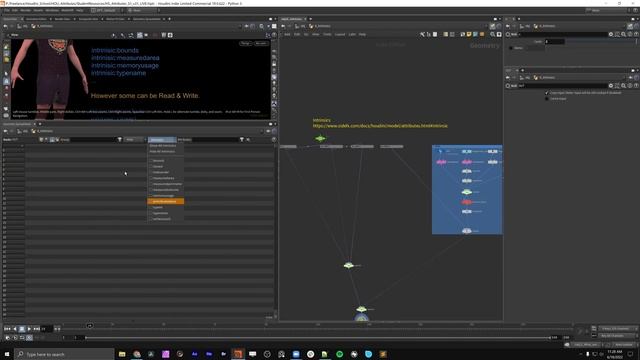Open the gear menu in upper parameter pane
The height and width of the screenshot is (360, 640).
tap(611, 34)
